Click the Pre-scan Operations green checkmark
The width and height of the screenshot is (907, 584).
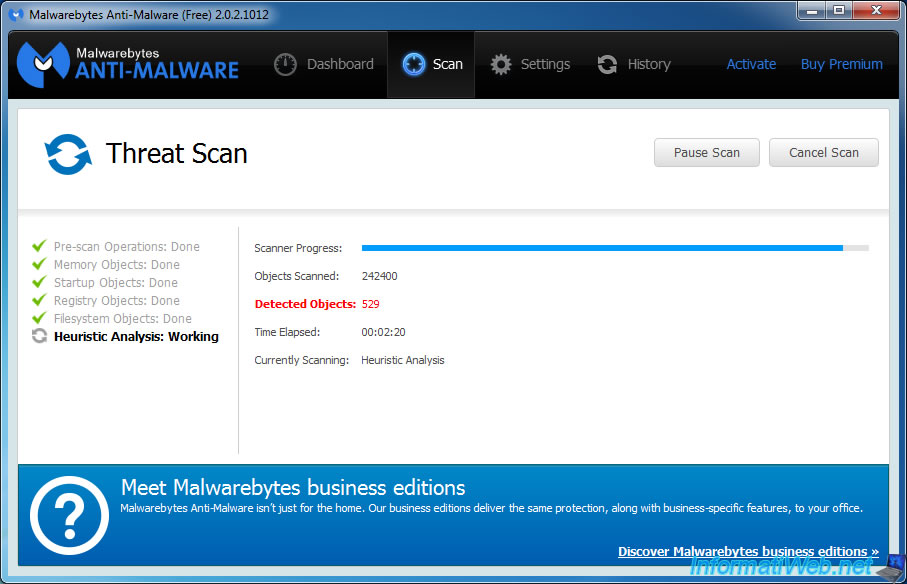click(x=39, y=246)
